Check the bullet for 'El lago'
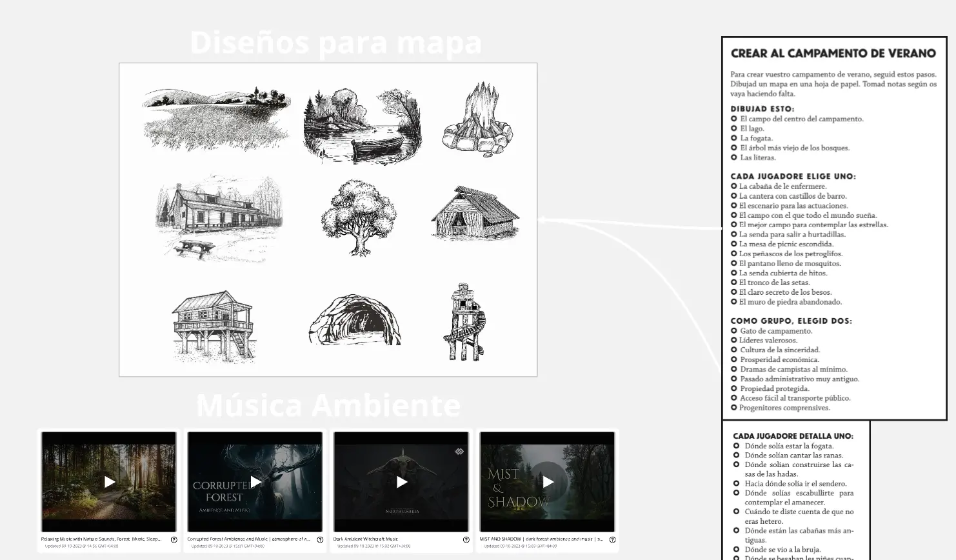 pos(734,128)
